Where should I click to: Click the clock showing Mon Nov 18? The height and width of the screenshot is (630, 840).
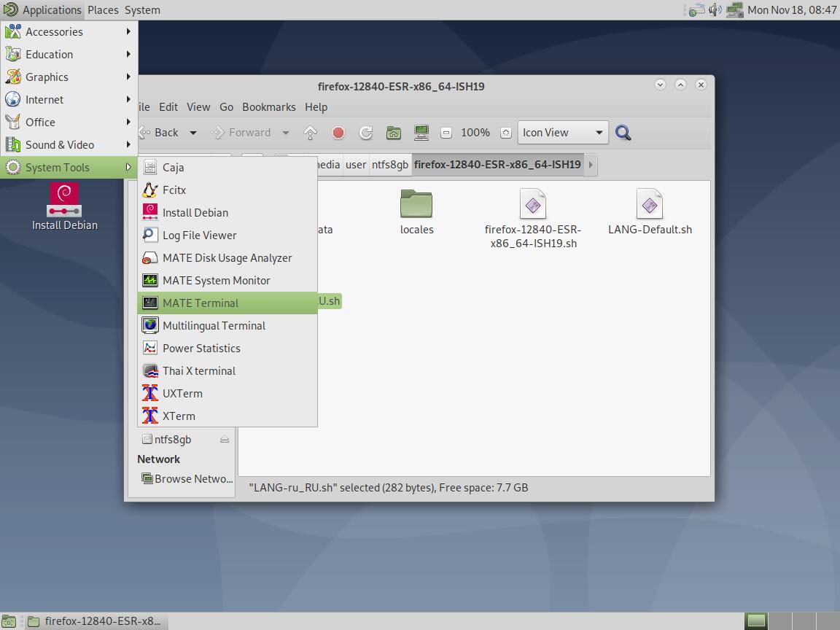click(792, 9)
